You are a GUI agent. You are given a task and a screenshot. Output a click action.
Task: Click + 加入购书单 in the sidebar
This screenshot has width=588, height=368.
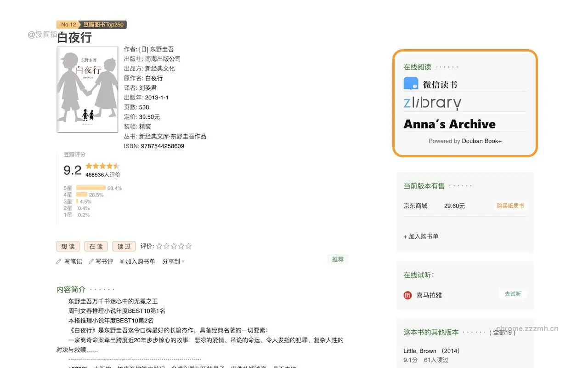420,236
